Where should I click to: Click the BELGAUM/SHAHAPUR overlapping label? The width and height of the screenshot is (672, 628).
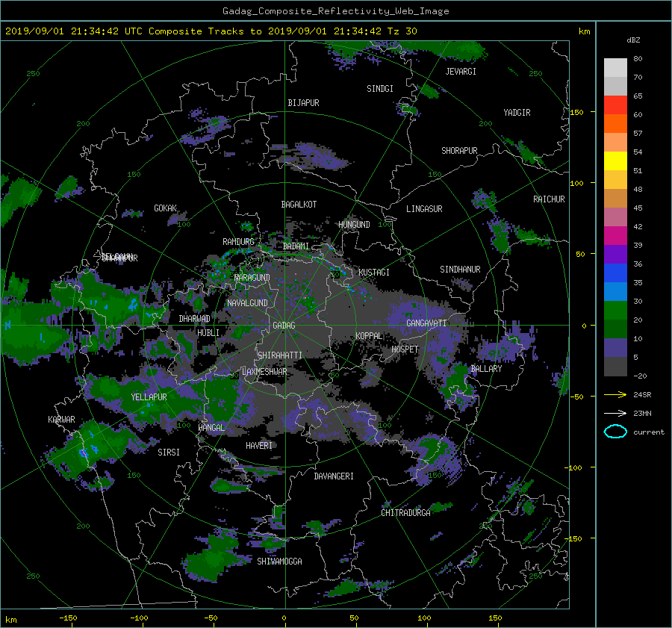[x=119, y=258]
